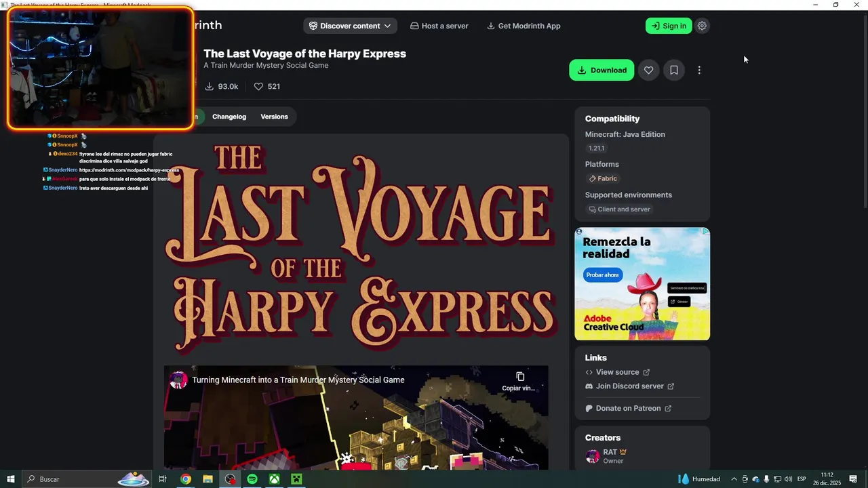
Task: Click the Discord external link arrow icon
Action: coord(671,386)
